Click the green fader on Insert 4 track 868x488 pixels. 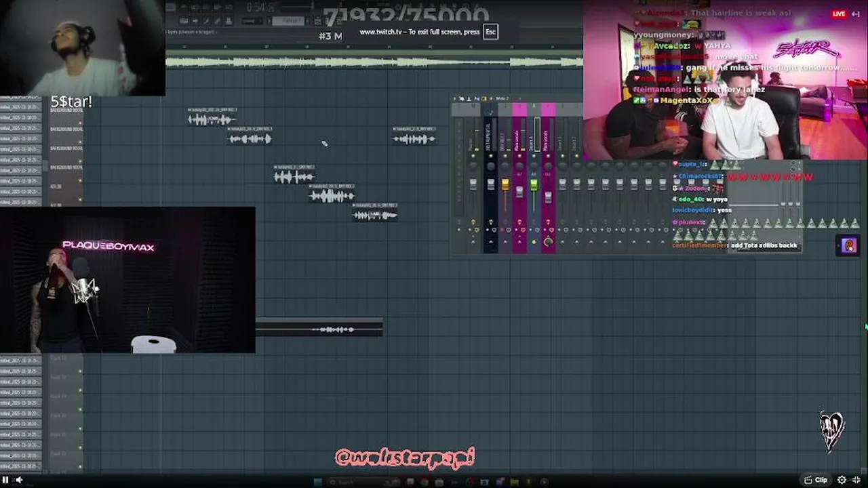pyautogui.click(x=534, y=185)
